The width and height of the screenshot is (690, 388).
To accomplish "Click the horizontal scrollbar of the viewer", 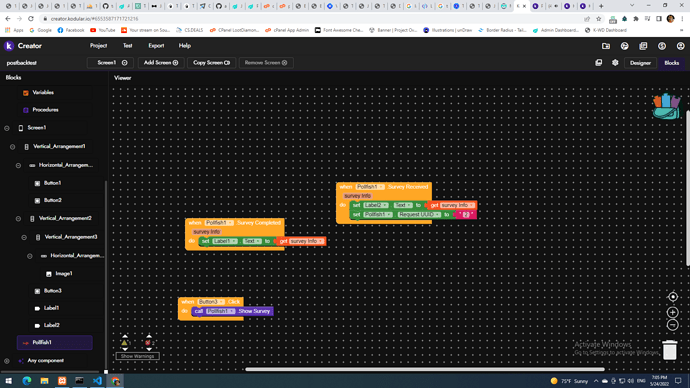I will 425,370.
